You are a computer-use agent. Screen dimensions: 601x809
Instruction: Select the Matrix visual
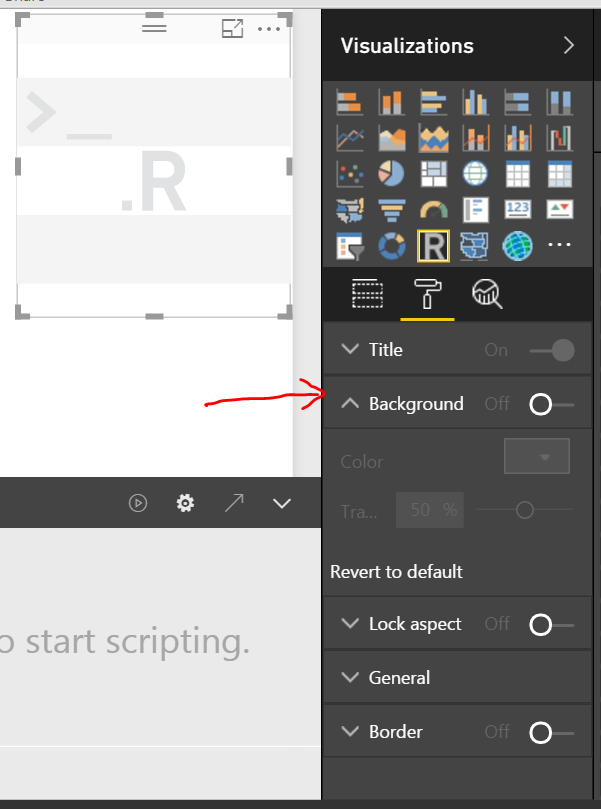(x=560, y=174)
